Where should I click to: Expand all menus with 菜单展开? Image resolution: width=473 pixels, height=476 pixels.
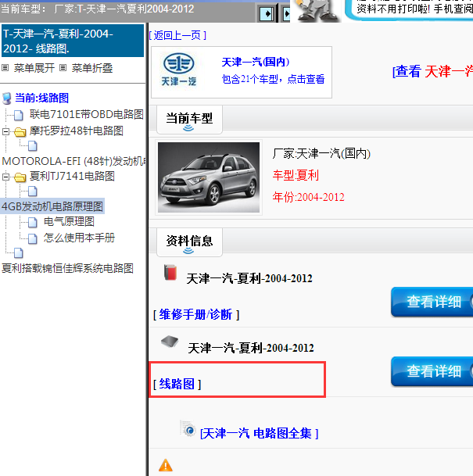click(34, 68)
